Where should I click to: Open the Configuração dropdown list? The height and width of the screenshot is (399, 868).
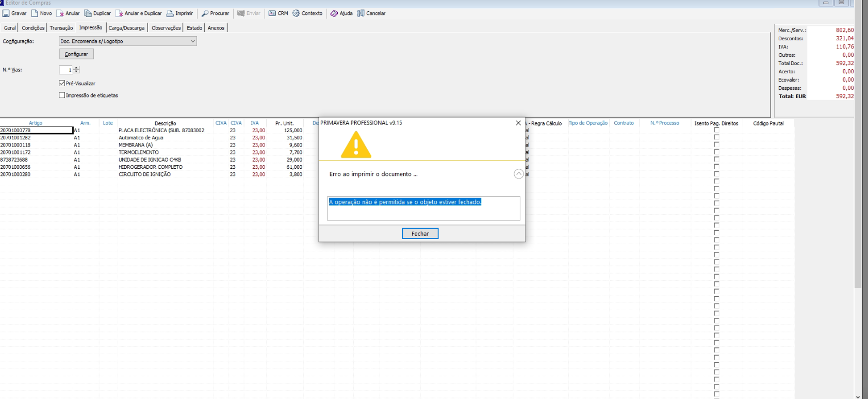[x=193, y=41]
